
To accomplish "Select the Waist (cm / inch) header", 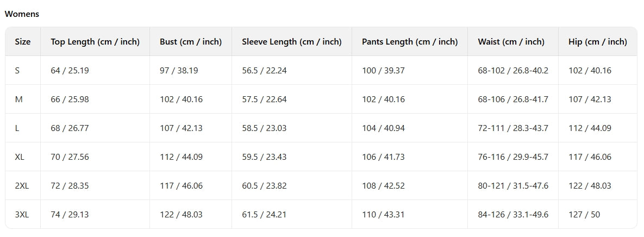I will coord(511,42).
